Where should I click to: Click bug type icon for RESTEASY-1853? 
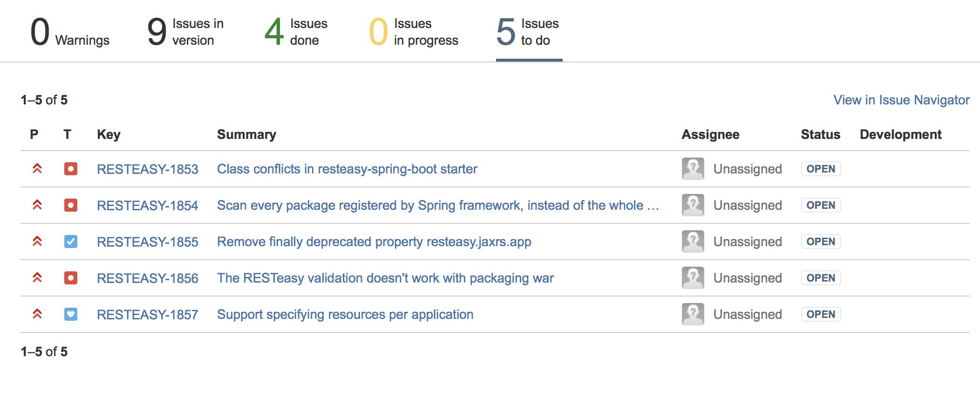pos(71,169)
